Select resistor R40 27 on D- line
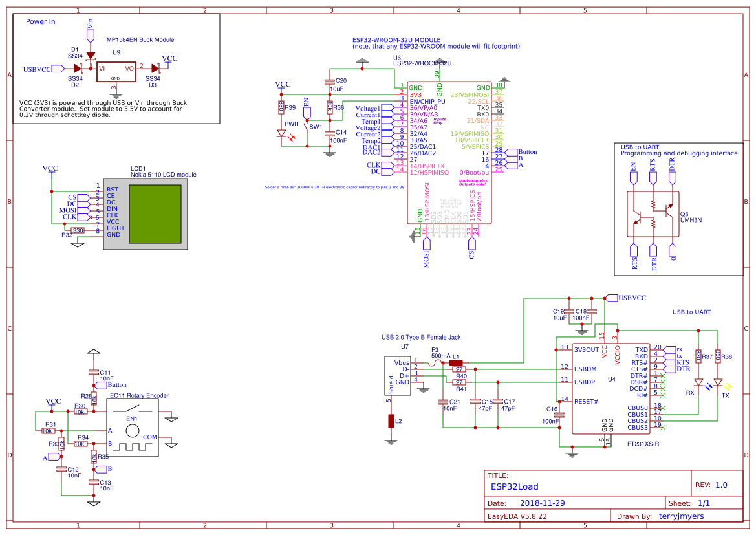Screen dimensions: 756x535 click(x=459, y=369)
